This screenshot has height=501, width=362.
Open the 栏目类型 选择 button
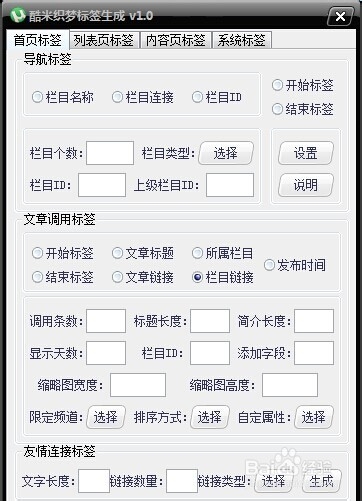click(x=226, y=153)
